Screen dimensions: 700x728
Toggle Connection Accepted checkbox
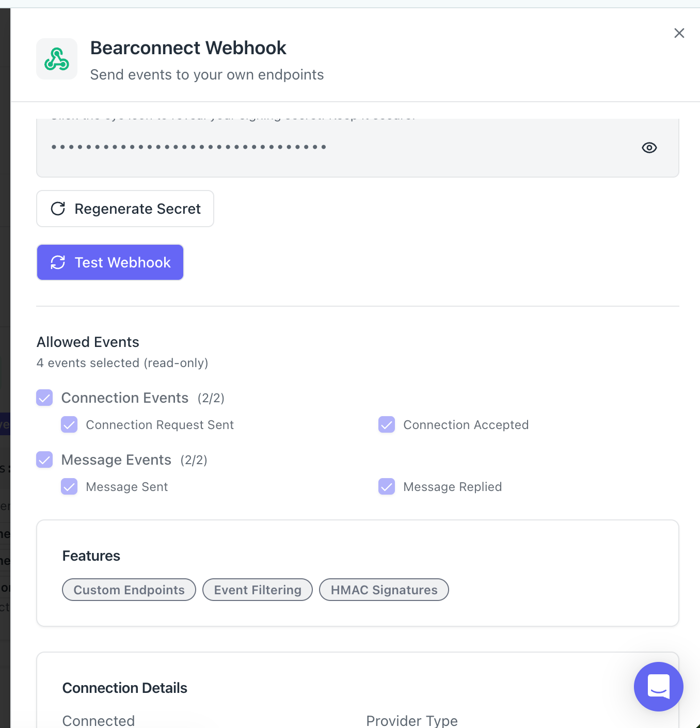click(387, 425)
